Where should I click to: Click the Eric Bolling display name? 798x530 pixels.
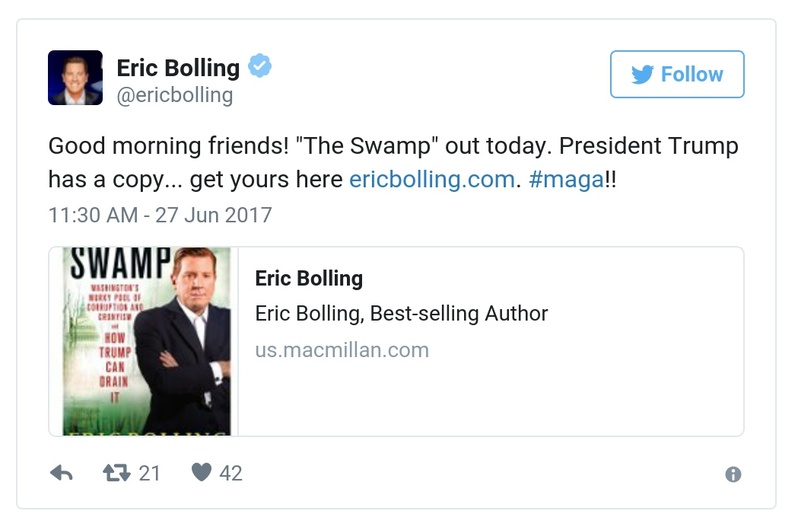(178, 68)
